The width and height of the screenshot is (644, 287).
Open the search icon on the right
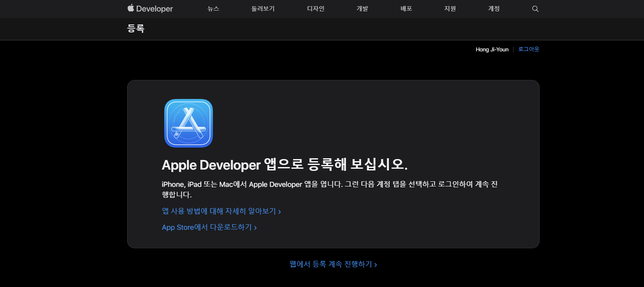pos(535,8)
